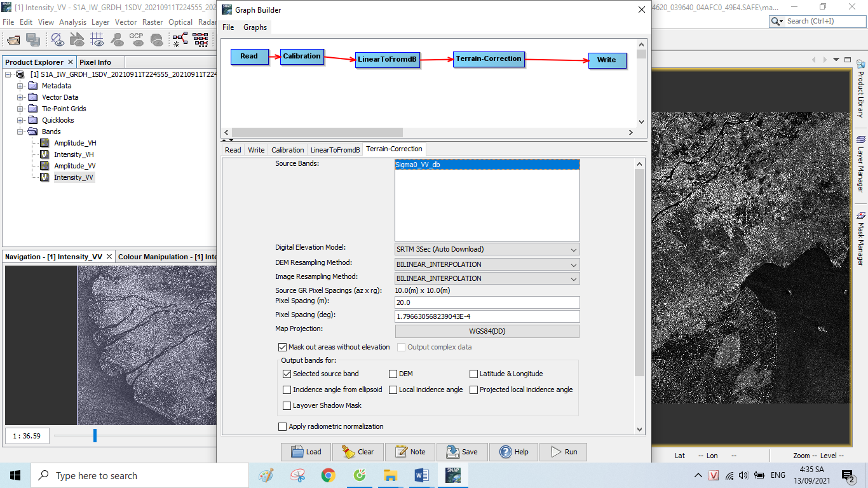Click the Help button in Graph Builder
This screenshot has height=488, width=868.
click(513, 452)
